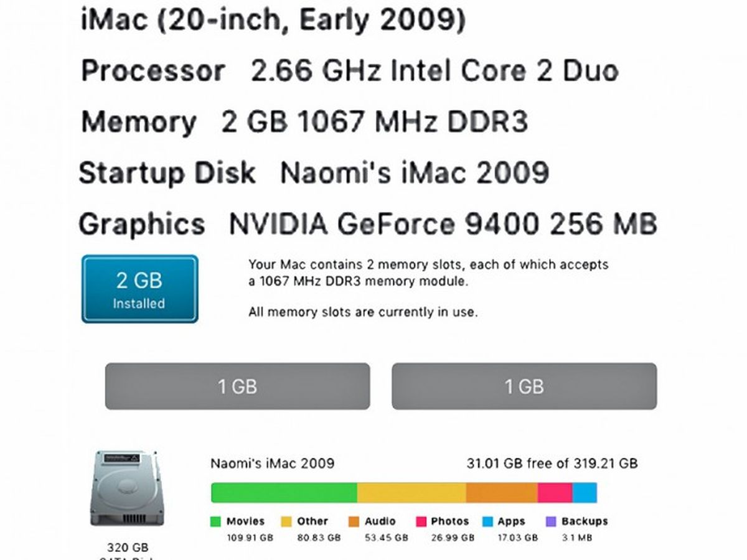Image resolution: width=747 pixels, height=560 pixels.
Task: Click the Startup Disk name Naomi's iMac 2009
Action: (x=414, y=172)
